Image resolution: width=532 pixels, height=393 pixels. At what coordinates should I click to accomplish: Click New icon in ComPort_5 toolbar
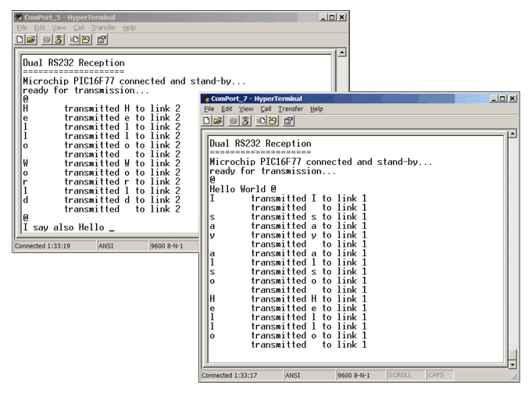click(20, 39)
